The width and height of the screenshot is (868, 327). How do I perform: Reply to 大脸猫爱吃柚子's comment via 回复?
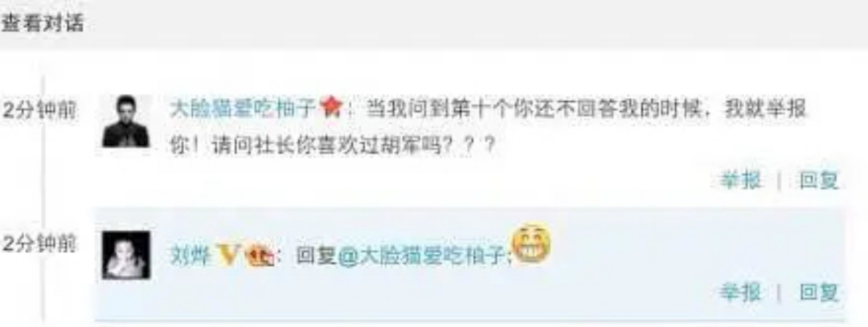point(819,181)
